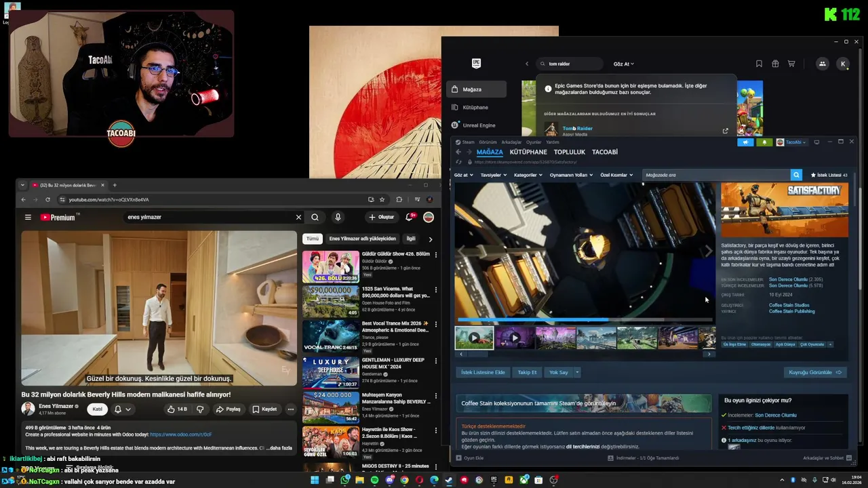Screen dimensions: 868x488
Task: Select 'Enes Yilmazer adlı yükleyiciden' chip
Action: click(362, 239)
